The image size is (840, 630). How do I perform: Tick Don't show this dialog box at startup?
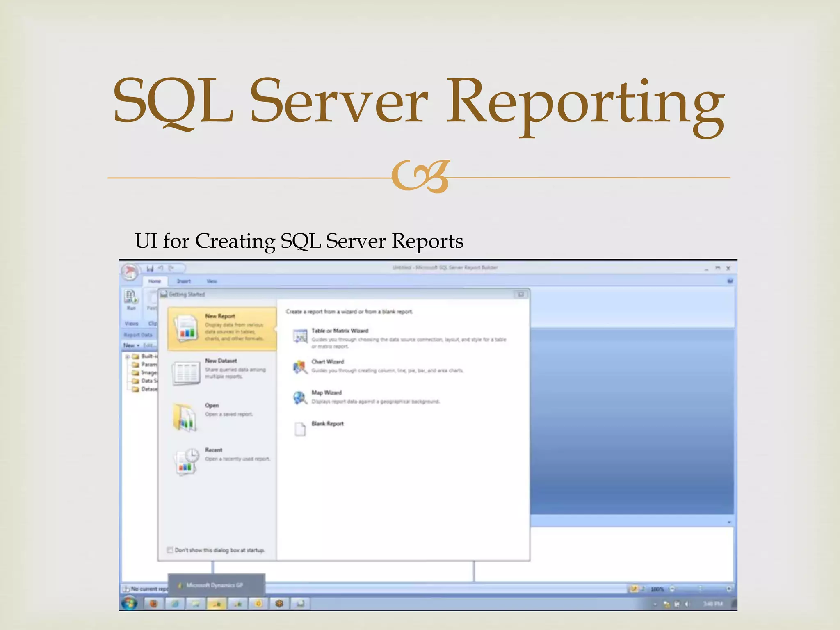(170, 550)
